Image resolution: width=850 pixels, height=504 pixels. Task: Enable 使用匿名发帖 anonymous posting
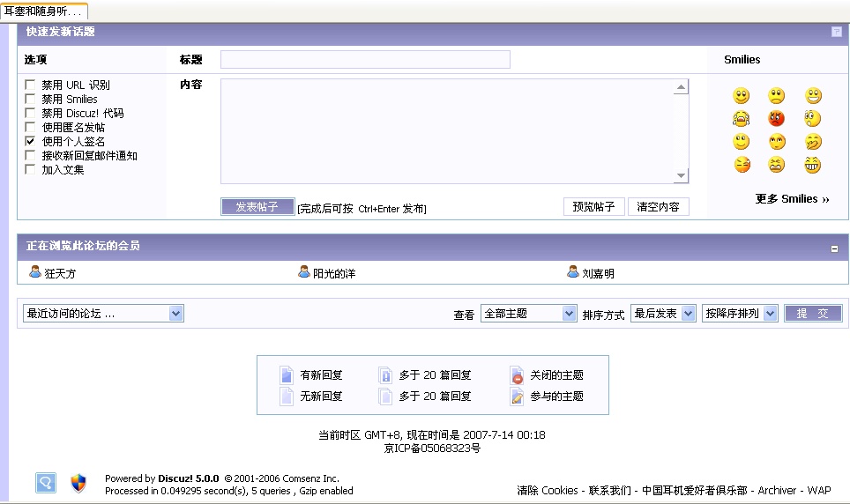click(30, 127)
